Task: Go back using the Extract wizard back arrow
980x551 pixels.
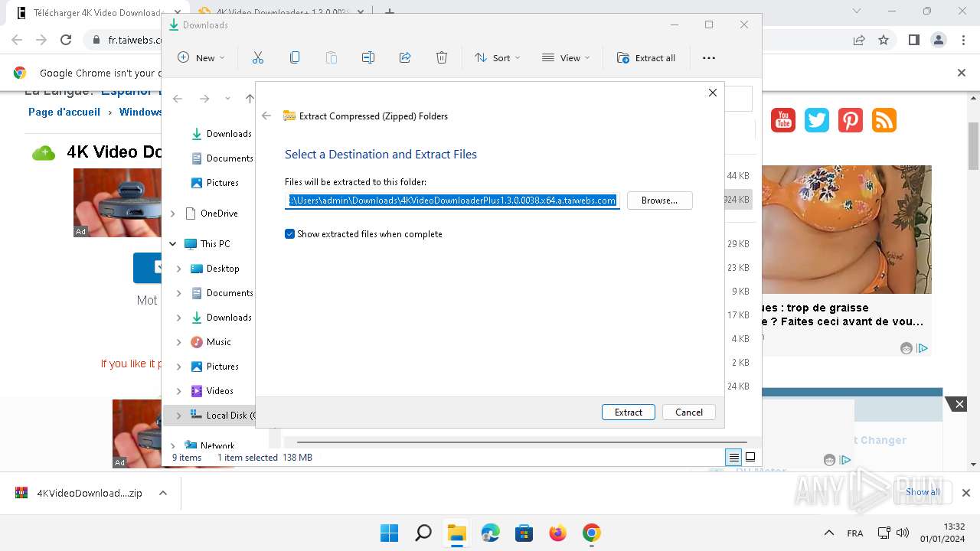Action: [266, 116]
